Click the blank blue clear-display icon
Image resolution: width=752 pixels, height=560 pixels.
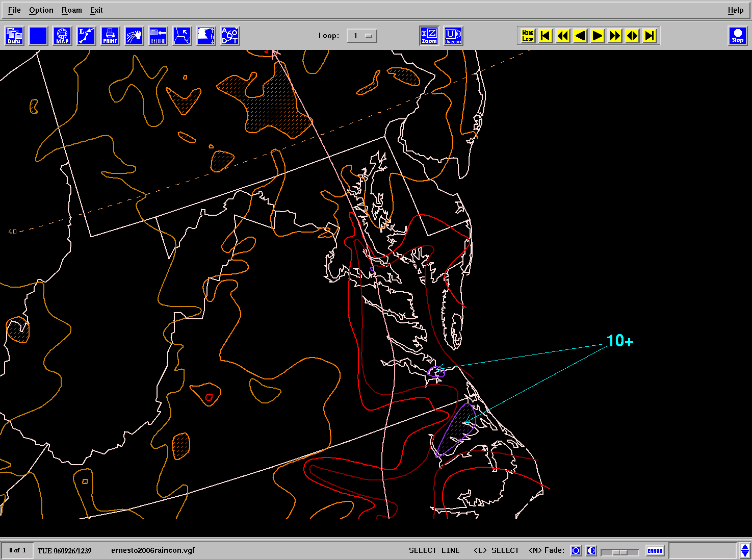tap(39, 36)
